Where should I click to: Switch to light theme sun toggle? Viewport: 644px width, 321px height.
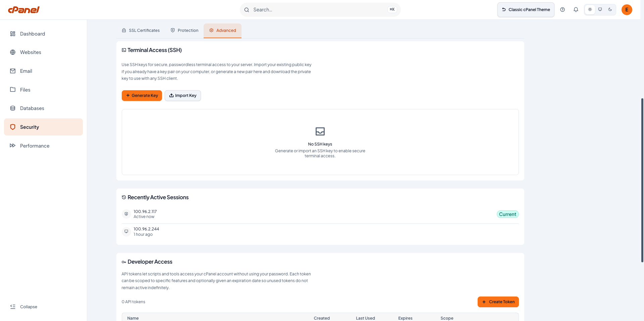pos(590,9)
